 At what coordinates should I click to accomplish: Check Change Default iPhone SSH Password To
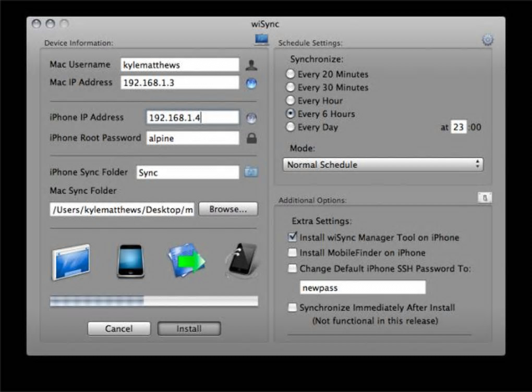293,268
